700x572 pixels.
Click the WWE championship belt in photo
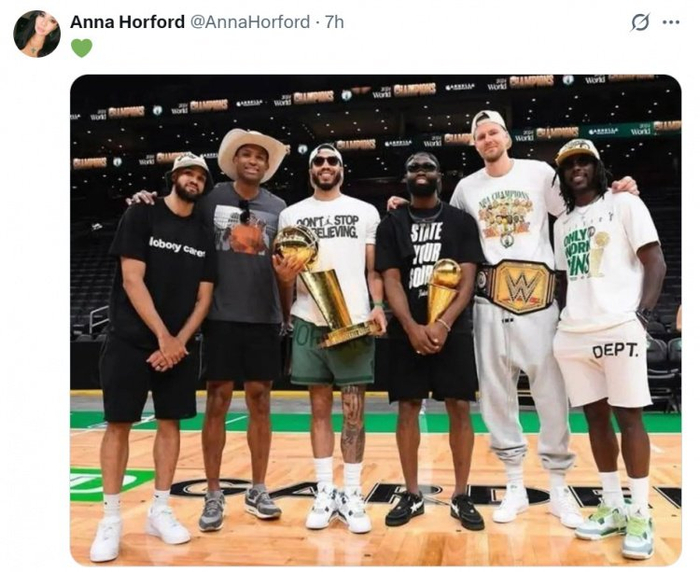click(x=517, y=286)
